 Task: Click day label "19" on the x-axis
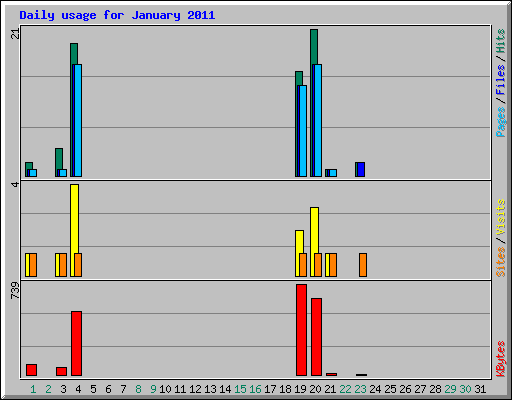(x=300, y=389)
